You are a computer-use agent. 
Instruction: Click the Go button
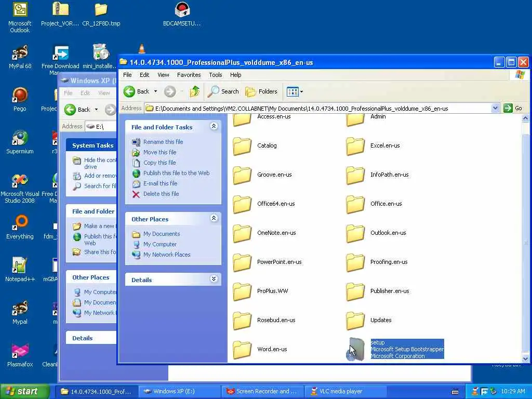point(513,108)
